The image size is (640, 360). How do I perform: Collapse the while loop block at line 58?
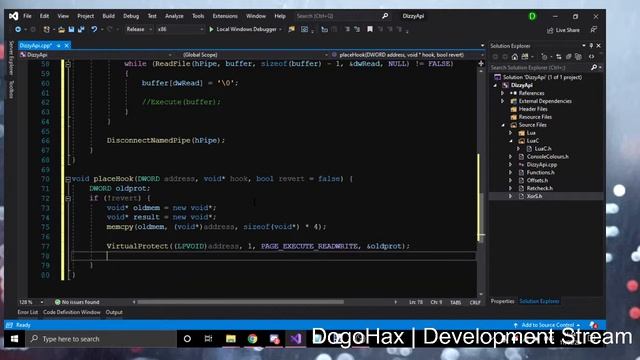(68, 64)
